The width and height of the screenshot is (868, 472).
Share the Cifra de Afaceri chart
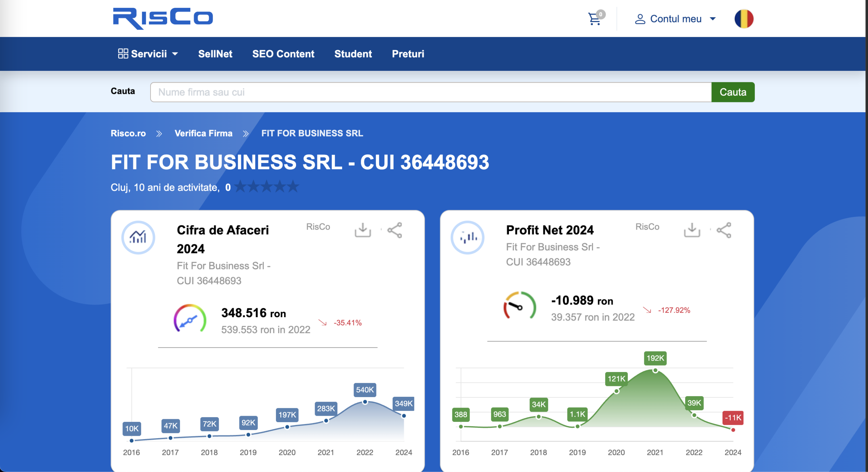click(x=395, y=230)
